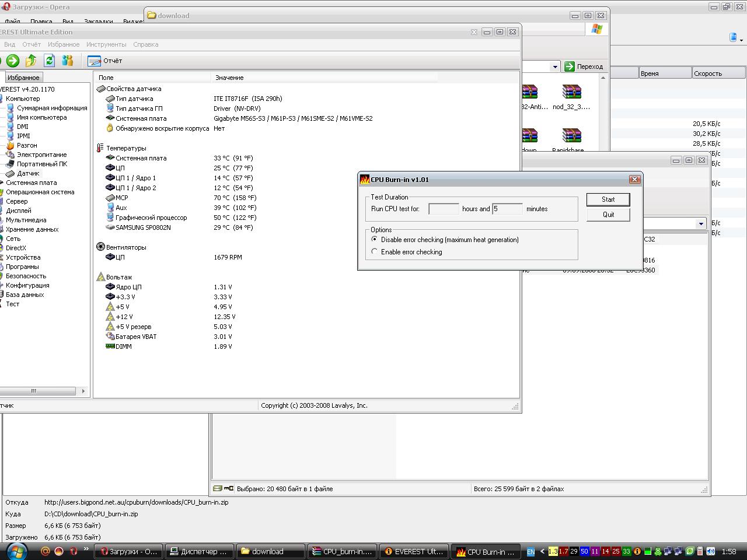Click the Windows Start orb
747x560 pixels.
[16, 551]
